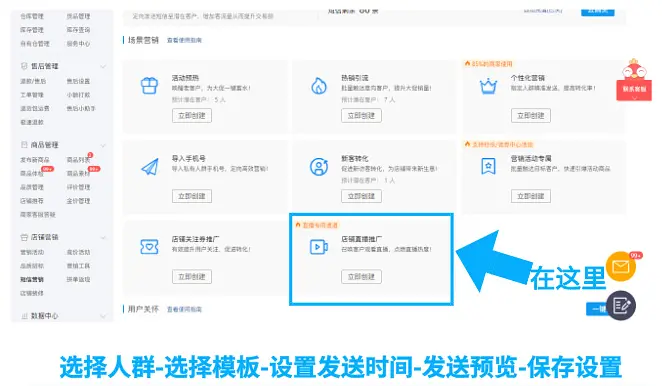
Task: Open the dark feedback edit-note button
Action: click(621, 305)
